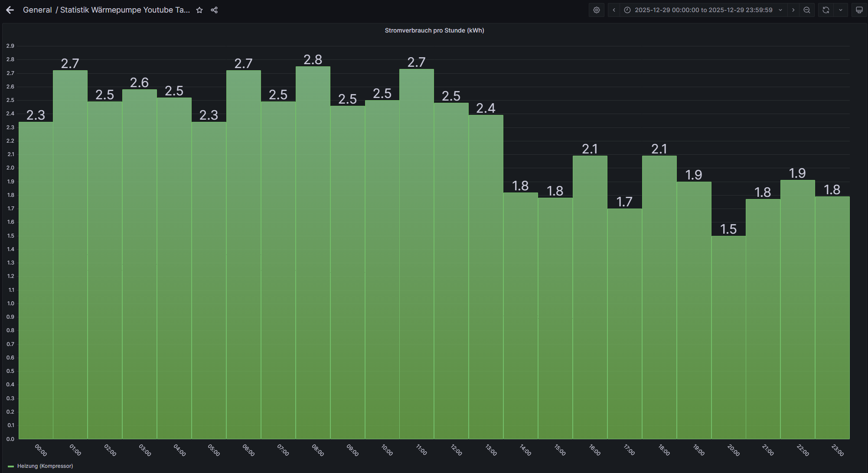Move time range backwards

pyautogui.click(x=614, y=10)
